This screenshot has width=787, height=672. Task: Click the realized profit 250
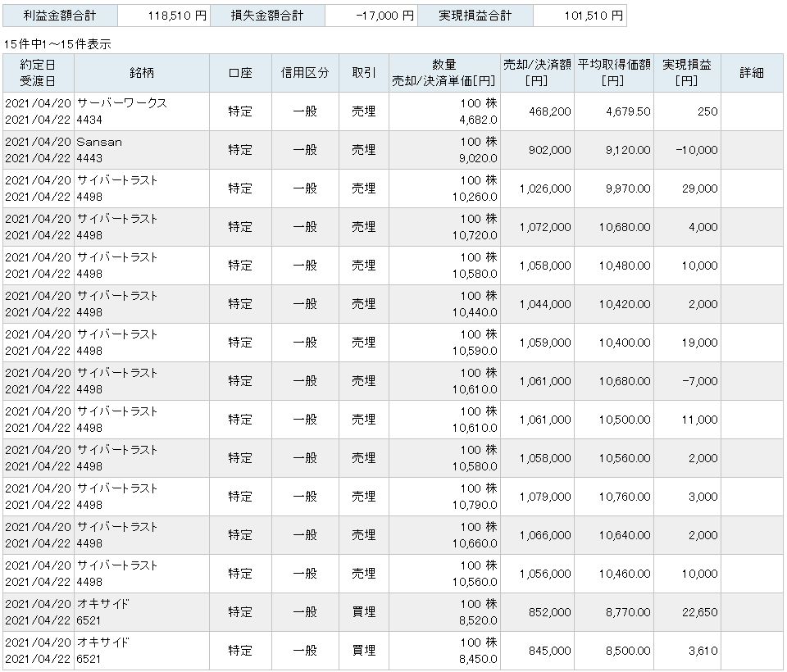(707, 111)
